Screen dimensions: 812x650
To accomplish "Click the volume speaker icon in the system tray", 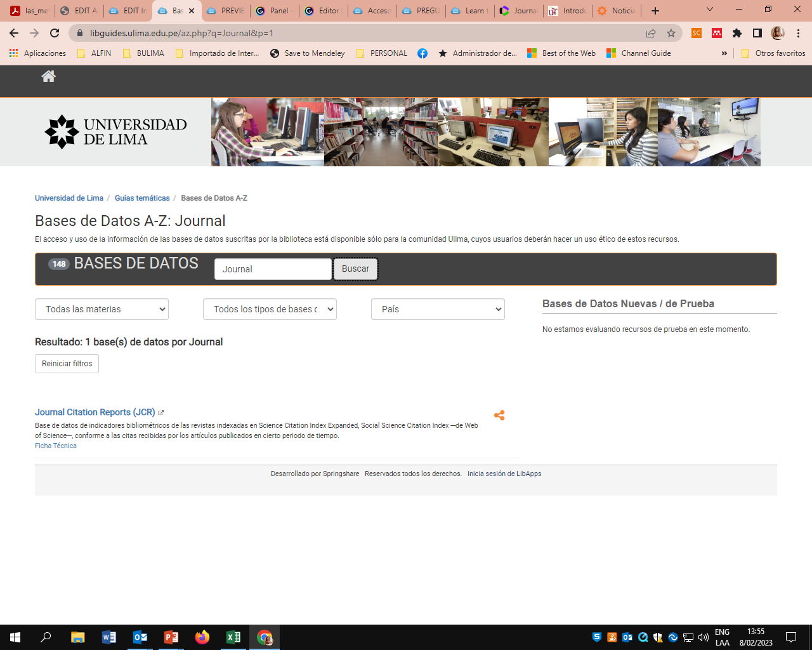I will click(703, 637).
